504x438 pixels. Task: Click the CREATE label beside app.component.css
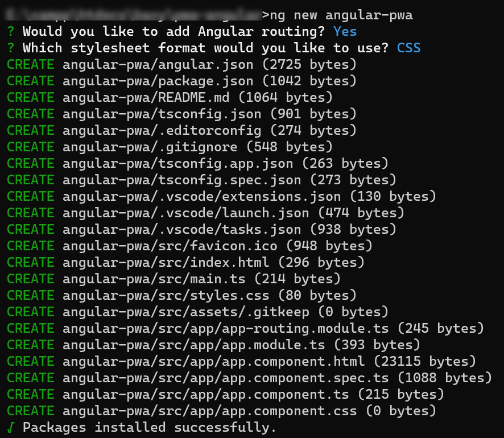tap(31, 411)
